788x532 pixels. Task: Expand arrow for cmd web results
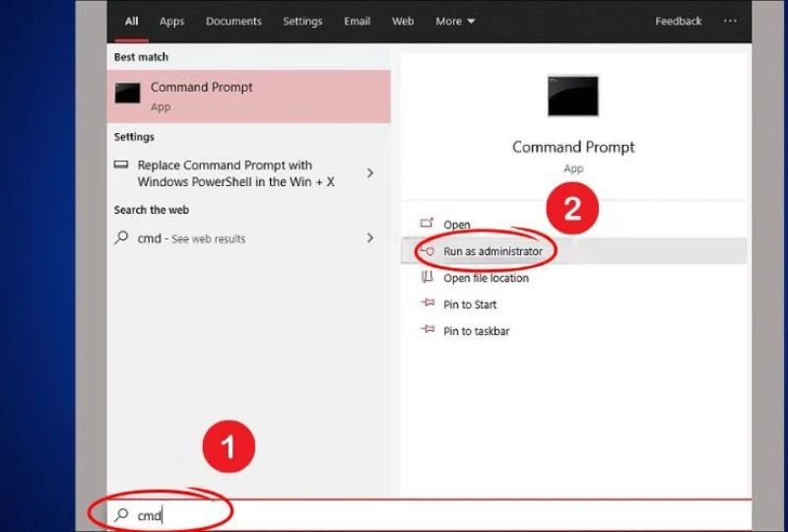(370, 237)
